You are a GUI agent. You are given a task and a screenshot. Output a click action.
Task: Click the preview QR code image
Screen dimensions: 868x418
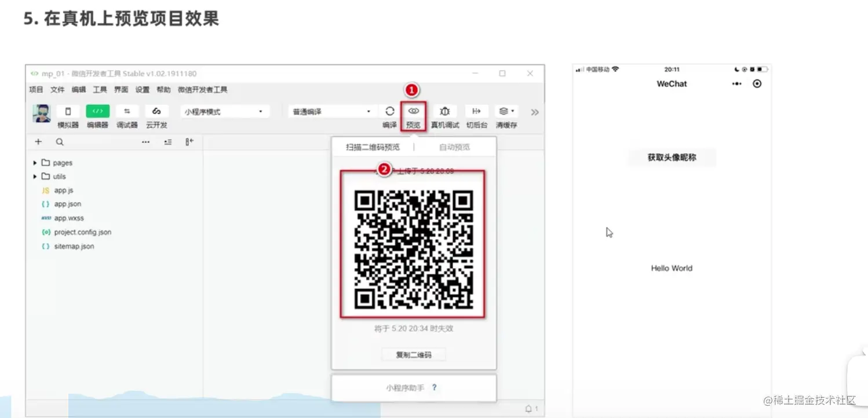coord(414,250)
